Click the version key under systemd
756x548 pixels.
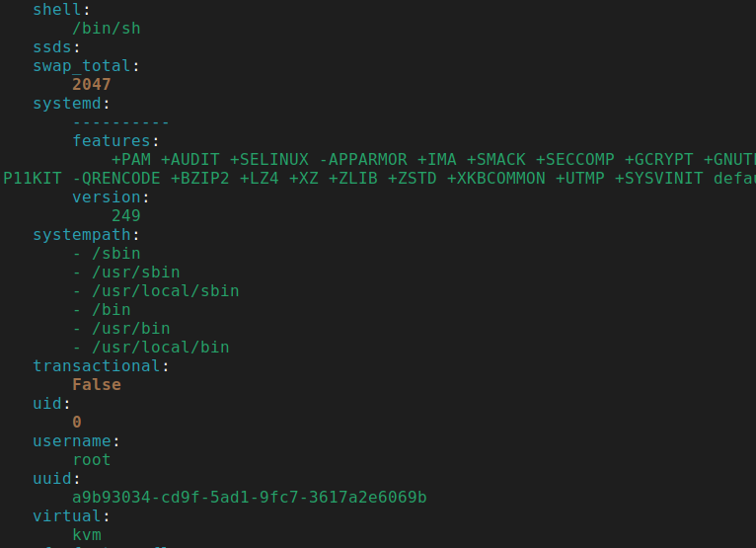click(106, 196)
